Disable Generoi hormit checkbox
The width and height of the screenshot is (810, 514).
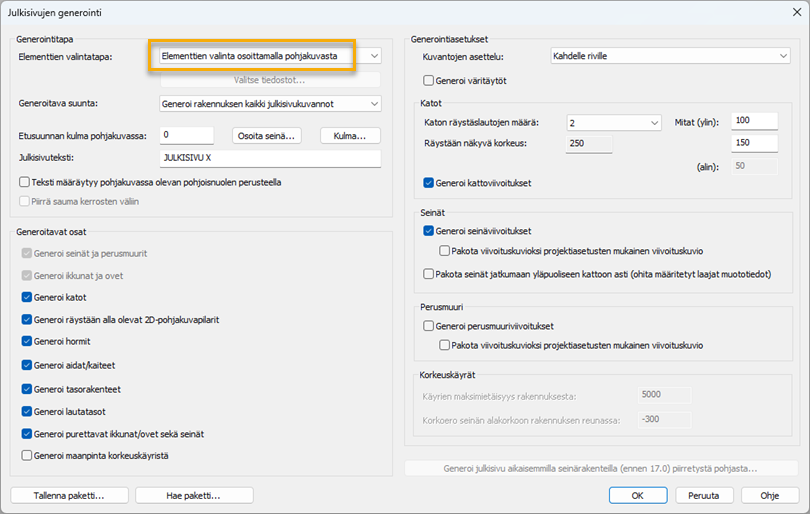click(26, 342)
